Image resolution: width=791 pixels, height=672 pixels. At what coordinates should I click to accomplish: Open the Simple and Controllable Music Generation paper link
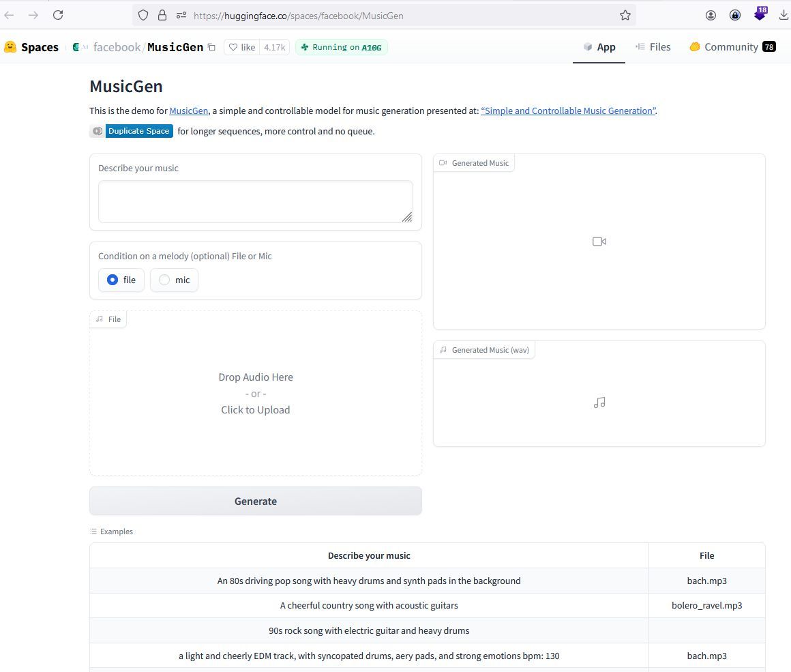(x=569, y=111)
